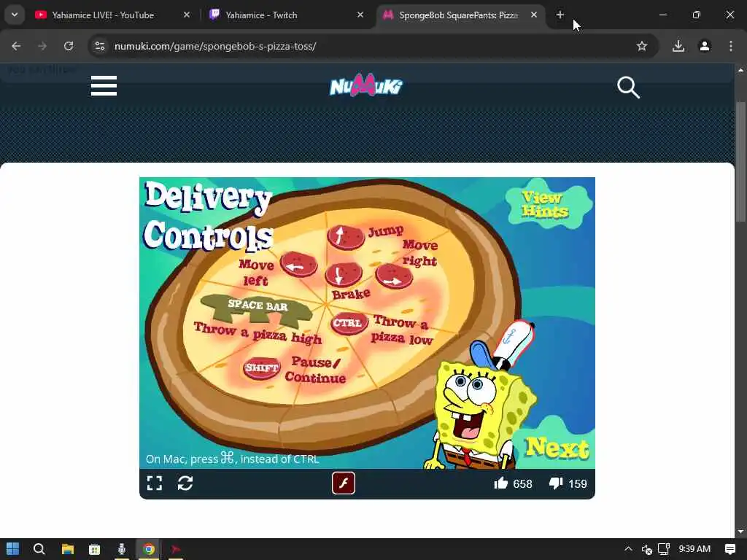The height and width of the screenshot is (560, 747).
Task: Open a new browser tab
Action: coord(560,15)
